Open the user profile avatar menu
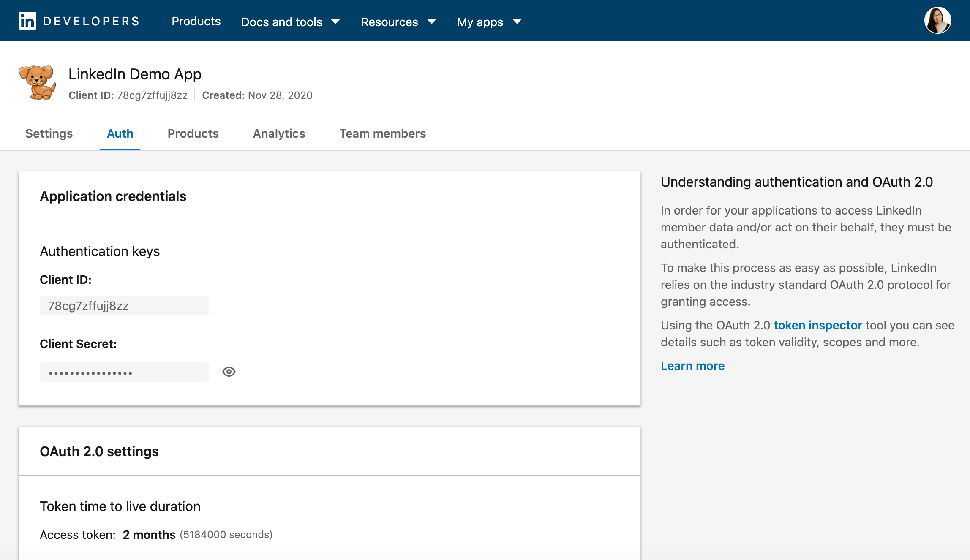 (x=937, y=20)
